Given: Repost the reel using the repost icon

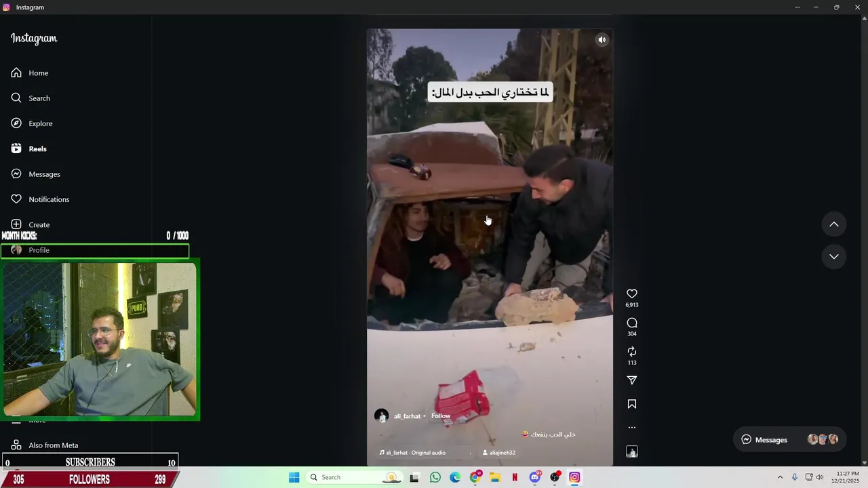Looking at the screenshot, I should [x=632, y=352].
